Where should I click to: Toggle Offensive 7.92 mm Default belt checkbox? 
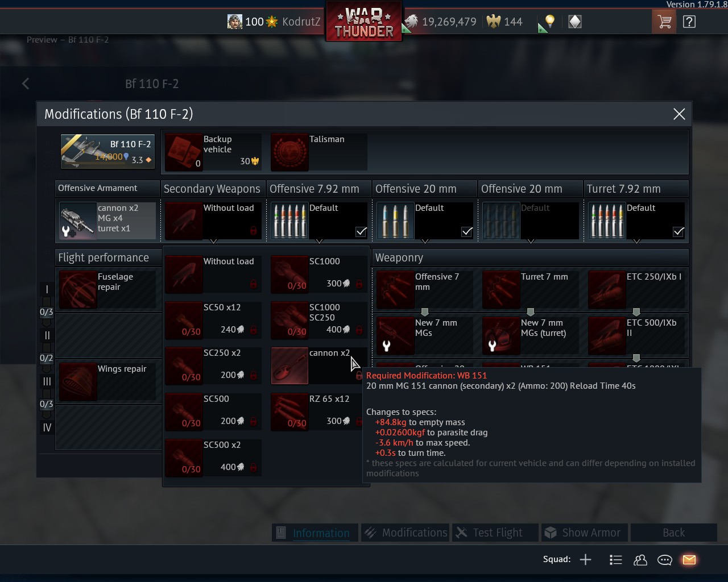point(361,231)
